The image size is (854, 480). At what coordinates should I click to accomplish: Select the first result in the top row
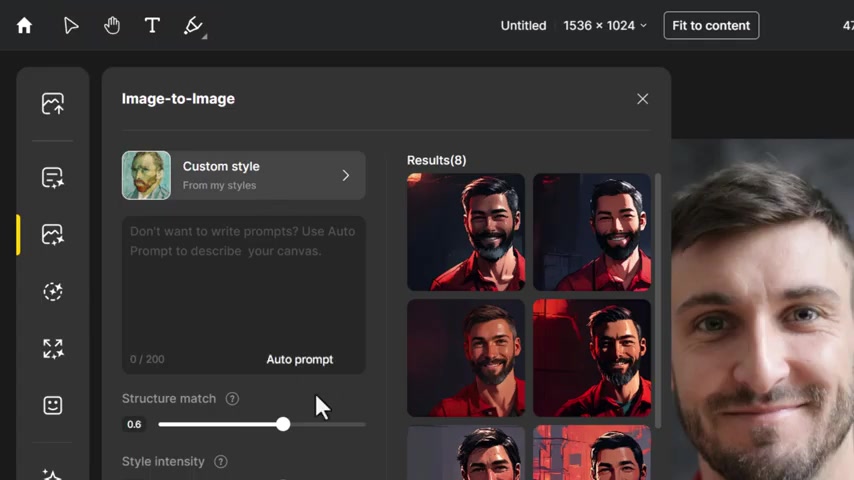point(466,232)
